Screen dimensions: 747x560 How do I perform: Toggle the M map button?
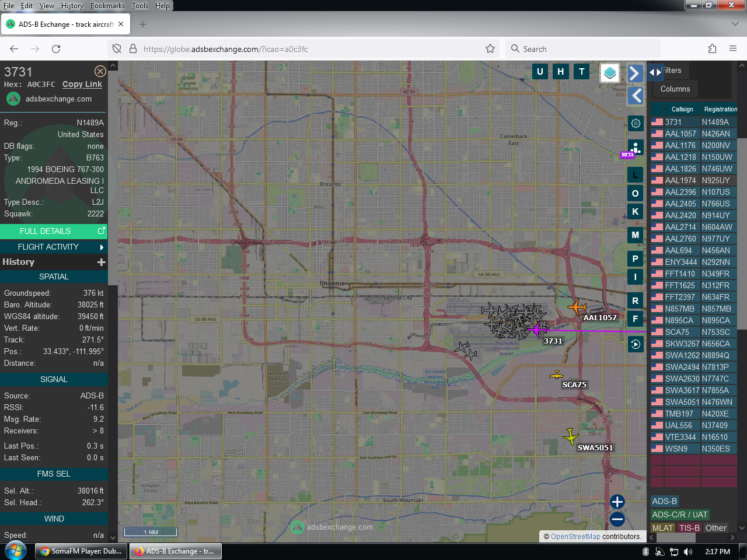[636, 235]
